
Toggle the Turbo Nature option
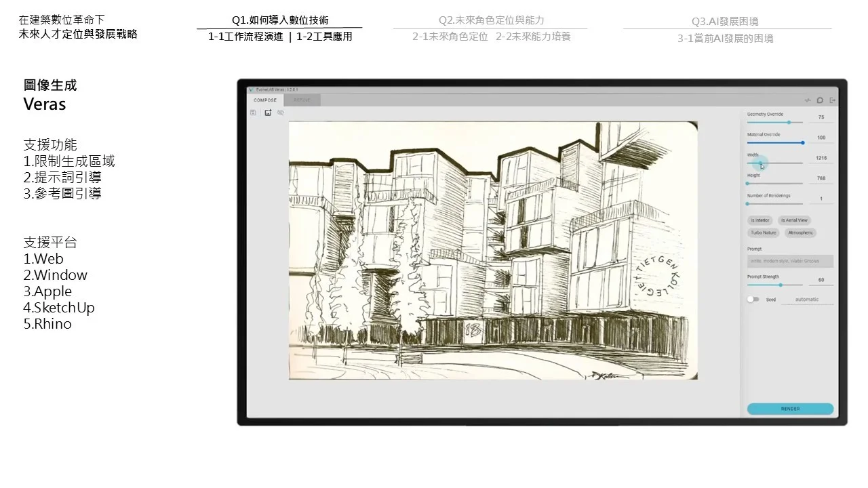click(x=764, y=232)
